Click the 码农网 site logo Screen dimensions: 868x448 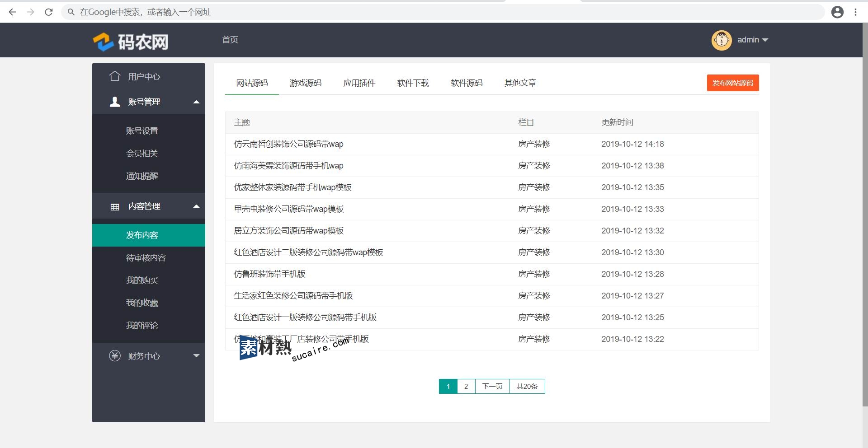click(x=131, y=42)
